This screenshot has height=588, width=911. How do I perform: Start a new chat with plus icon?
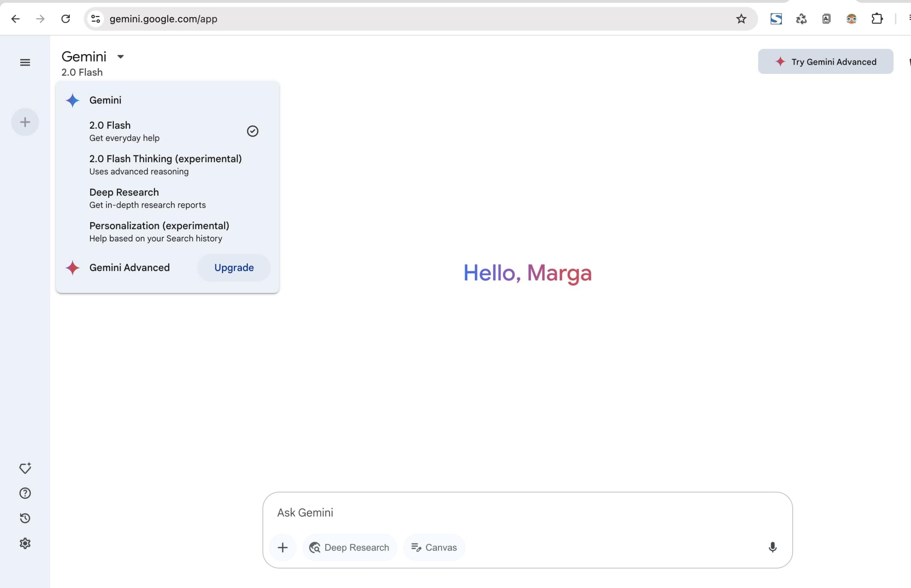click(25, 122)
